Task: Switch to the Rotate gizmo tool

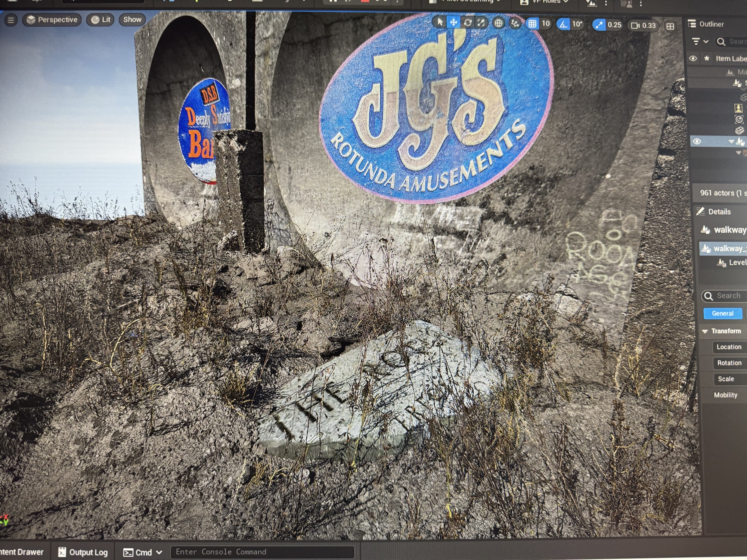Action: tap(467, 23)
